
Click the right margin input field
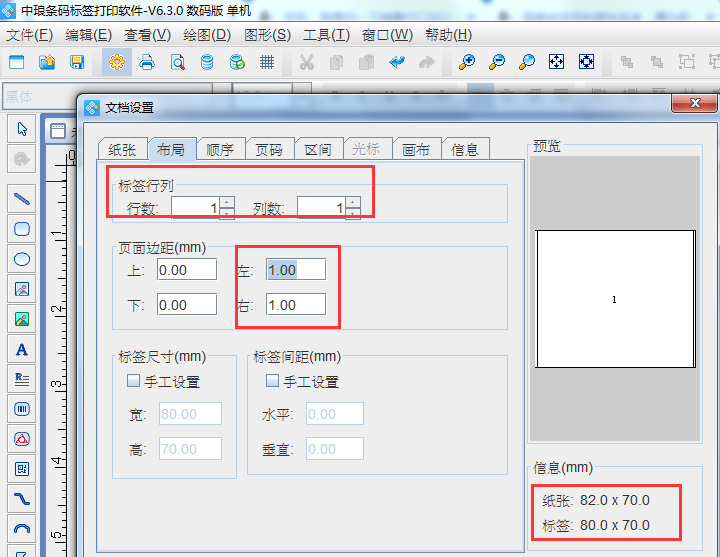[x=295, y=305]
